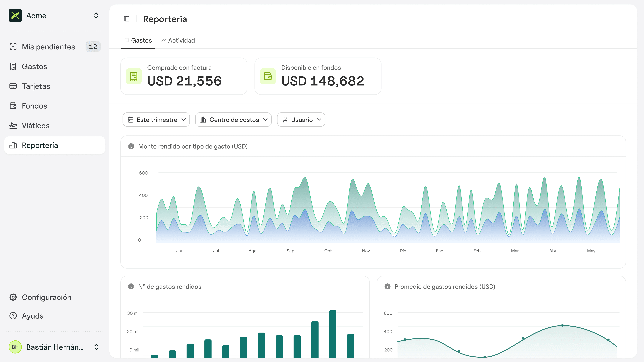Open the Tarjetas section
Screen dimensions: 644x362
pyautogui.click(x=36, y=86)
